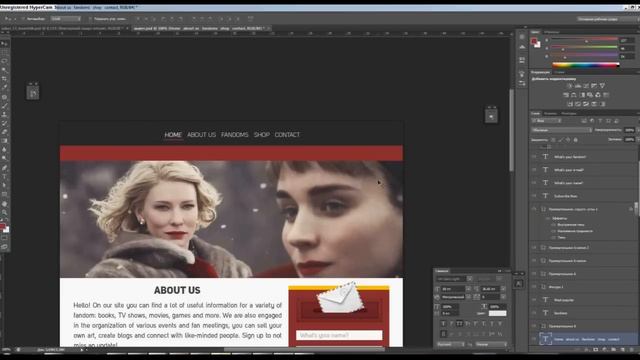
Task: Open anti-aliasing dropdown in Character panel
Action: (491, 344)
